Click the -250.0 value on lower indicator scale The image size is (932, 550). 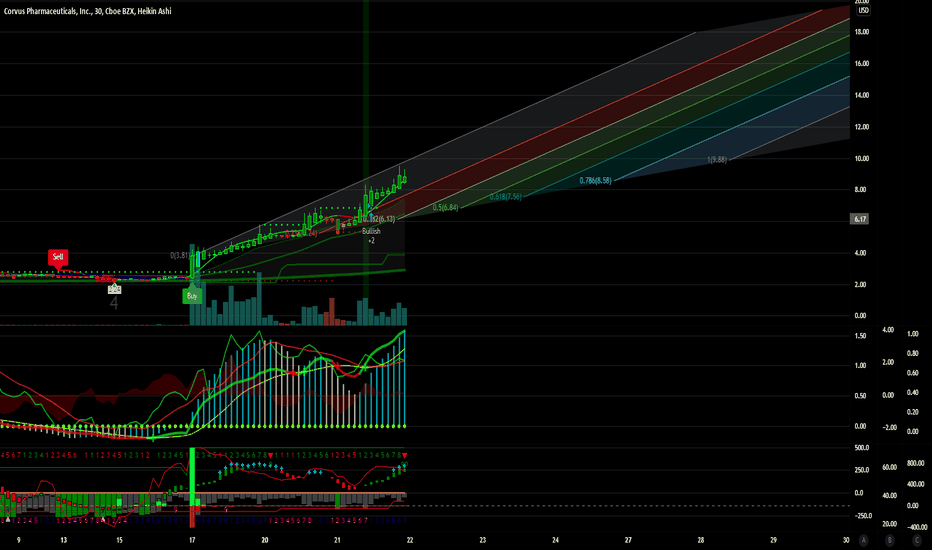click(x=863, y=516)
